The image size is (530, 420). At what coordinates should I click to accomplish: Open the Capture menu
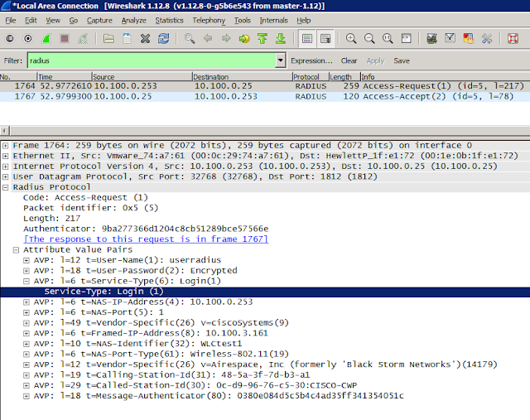pos(99,21)
